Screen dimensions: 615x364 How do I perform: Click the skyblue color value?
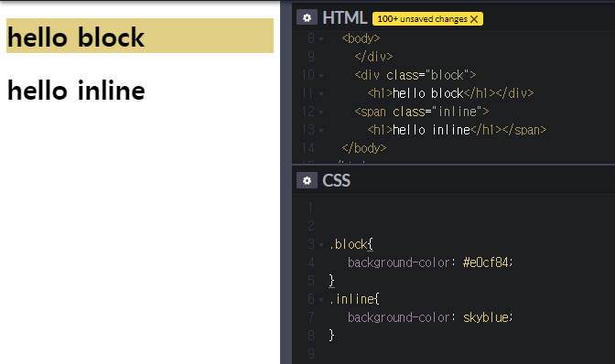[x=486, y=317]
